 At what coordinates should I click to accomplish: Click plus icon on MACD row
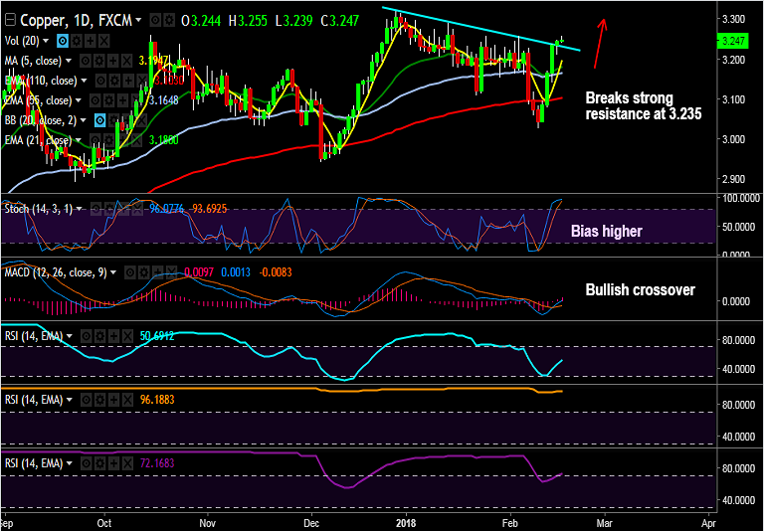158,272
